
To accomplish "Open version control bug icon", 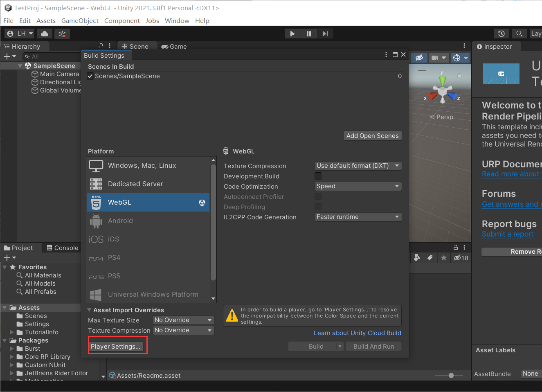I will 62,34.
